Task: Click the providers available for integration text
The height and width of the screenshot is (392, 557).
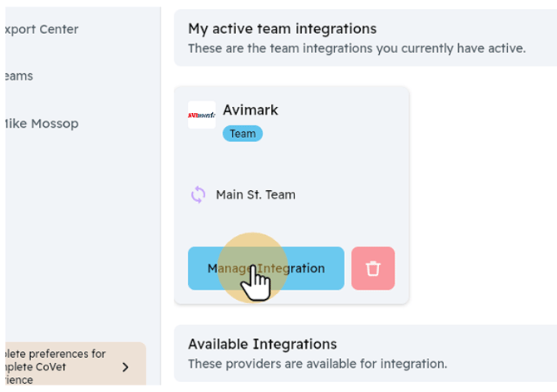Action: pos(317,363)
